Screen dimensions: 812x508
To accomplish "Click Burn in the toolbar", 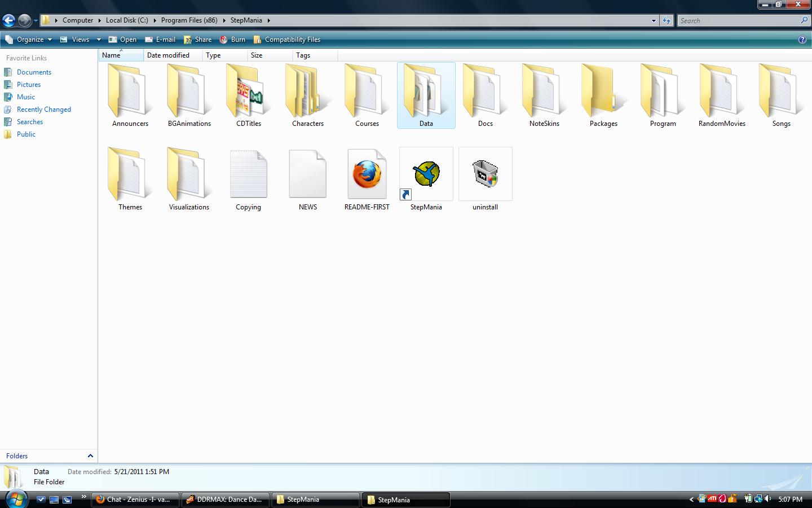I will (232, 40).
